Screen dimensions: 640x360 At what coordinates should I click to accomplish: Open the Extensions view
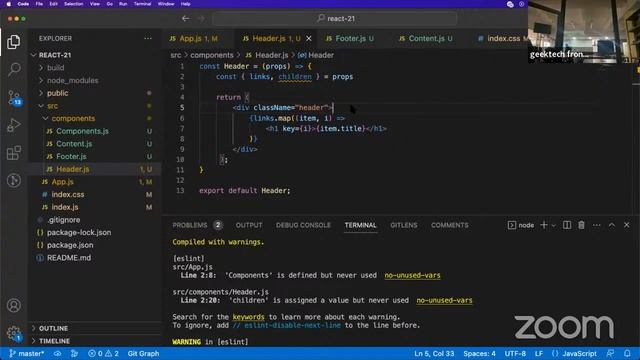pyautogui.click(x=13, y=153)
